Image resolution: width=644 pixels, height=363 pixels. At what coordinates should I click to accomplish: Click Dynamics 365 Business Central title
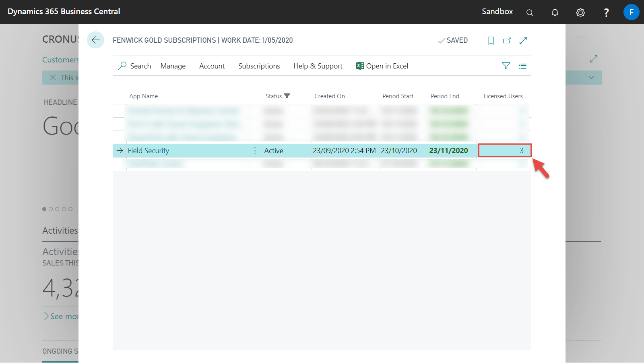pyautogui.click(x=64, y=12)
